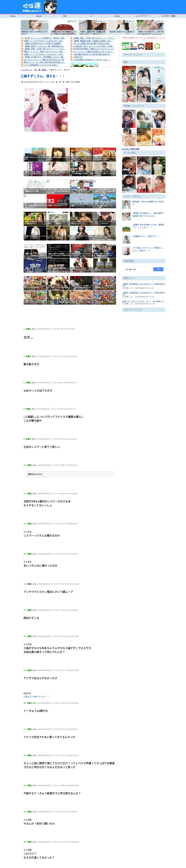Image resolution: width=186 pixels, height=868 pixels.
Task: Go to the Home menu item
Action: (x=13, y=16)
